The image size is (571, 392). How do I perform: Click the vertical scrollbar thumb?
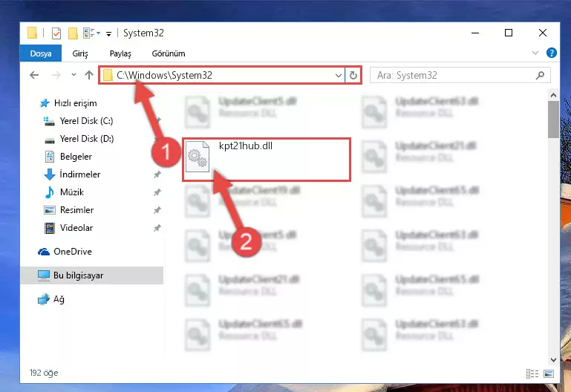coord(553,120)
